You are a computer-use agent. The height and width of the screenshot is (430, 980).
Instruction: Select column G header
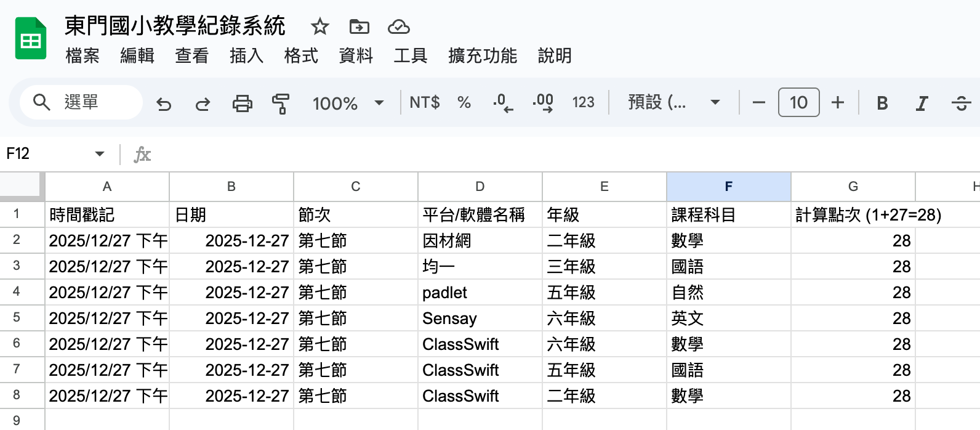click(x=853, y=187)
